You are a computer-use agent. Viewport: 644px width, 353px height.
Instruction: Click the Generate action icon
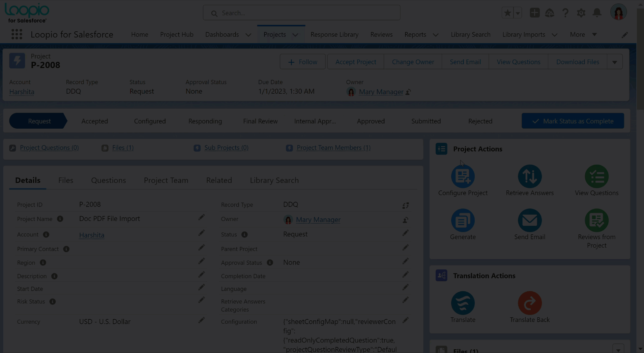click(x=463, y=220)
